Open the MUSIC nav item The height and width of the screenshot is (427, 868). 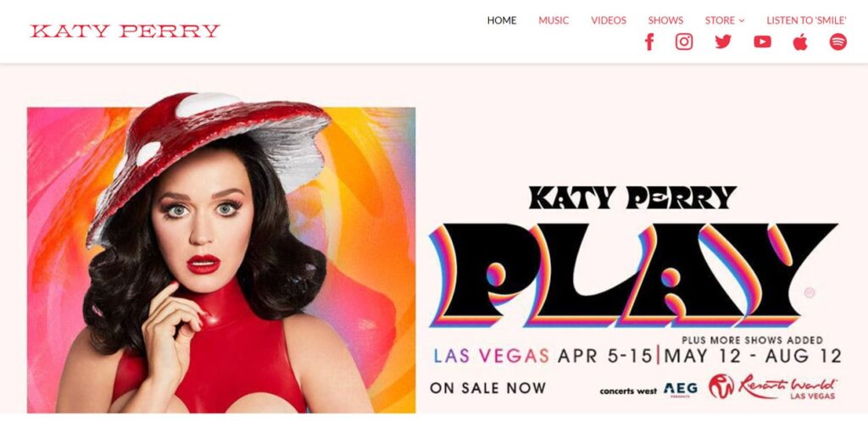(x=554, y=20)
